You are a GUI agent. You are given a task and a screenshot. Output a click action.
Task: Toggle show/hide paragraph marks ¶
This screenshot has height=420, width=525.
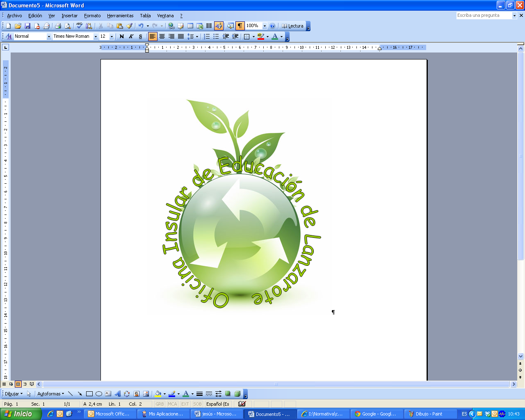240,26
